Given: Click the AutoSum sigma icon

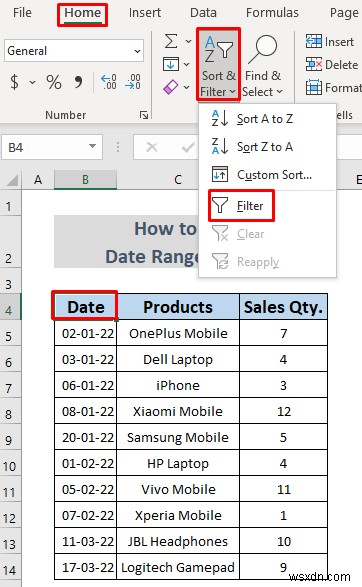Looking at the screenshot, I should [171, 41].
